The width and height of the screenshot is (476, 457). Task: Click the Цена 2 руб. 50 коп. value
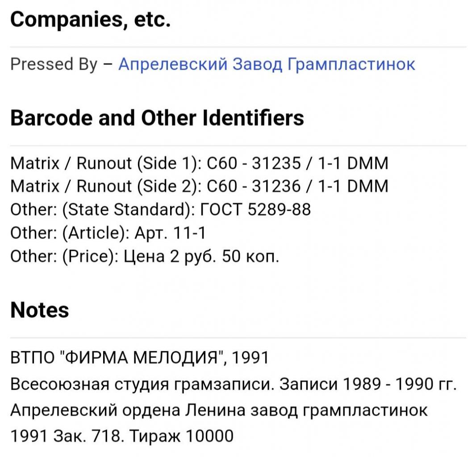pos(201,257)
